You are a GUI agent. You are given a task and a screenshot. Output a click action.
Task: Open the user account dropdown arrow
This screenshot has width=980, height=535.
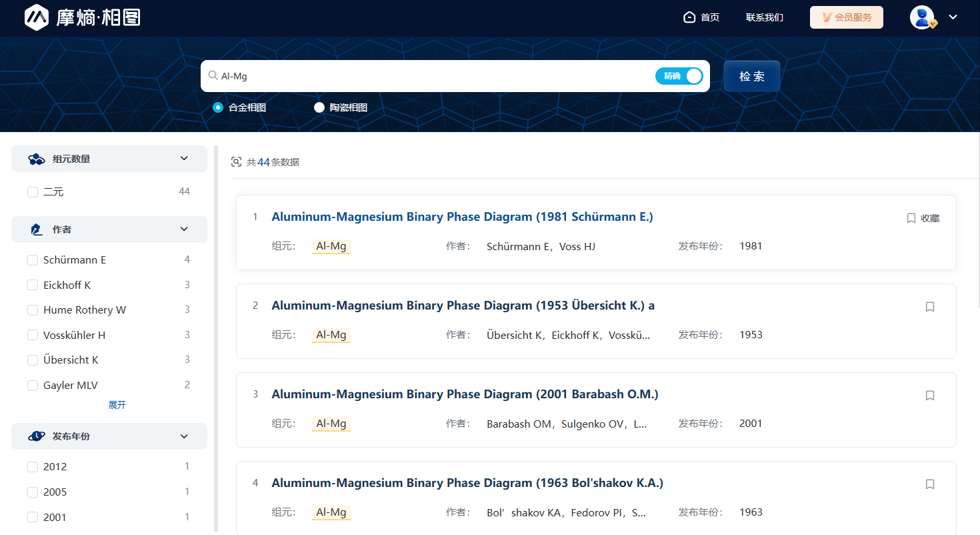pos(953,17)
